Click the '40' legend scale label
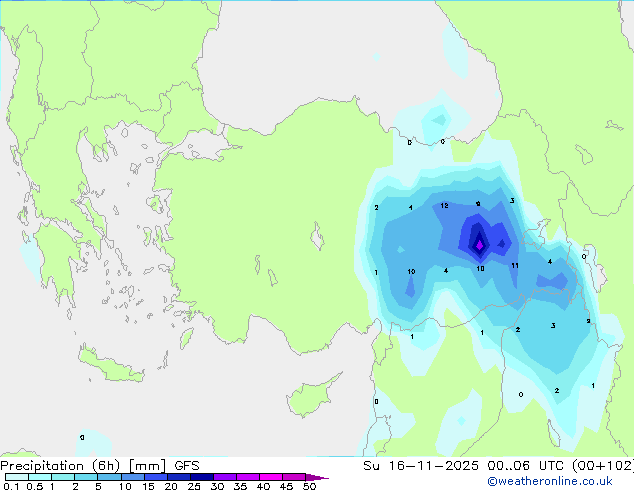 coord(263,486)
